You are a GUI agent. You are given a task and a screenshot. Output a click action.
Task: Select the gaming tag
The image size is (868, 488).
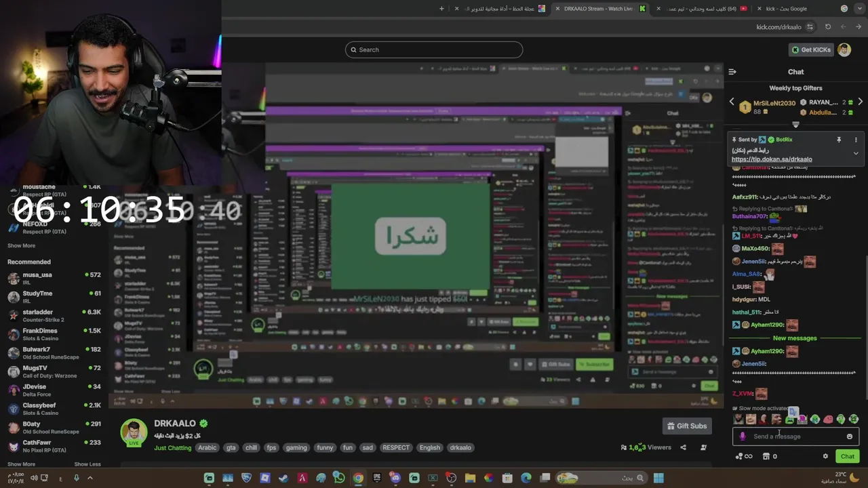click(296, 448)
